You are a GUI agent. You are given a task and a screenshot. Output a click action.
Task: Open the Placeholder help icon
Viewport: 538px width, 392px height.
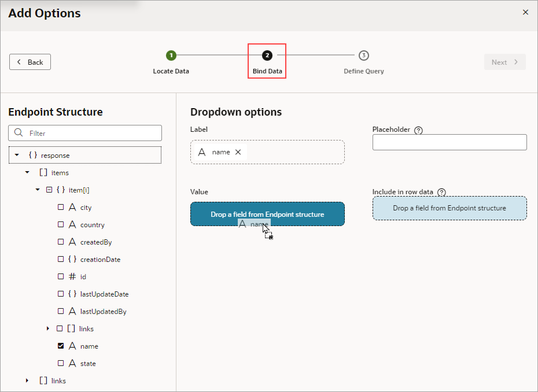(418, 130)
